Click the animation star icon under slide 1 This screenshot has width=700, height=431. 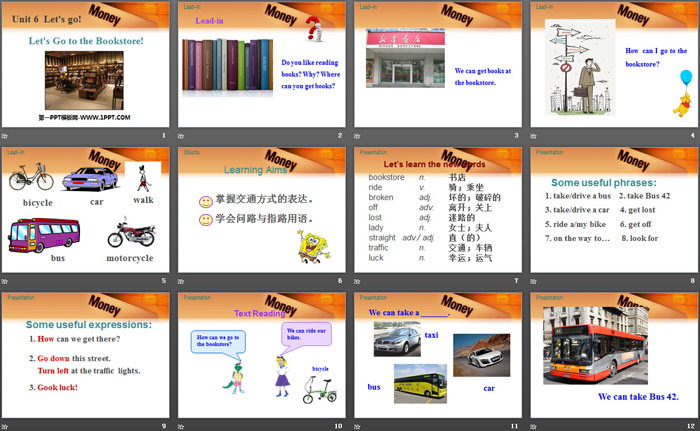pos(6,134)
